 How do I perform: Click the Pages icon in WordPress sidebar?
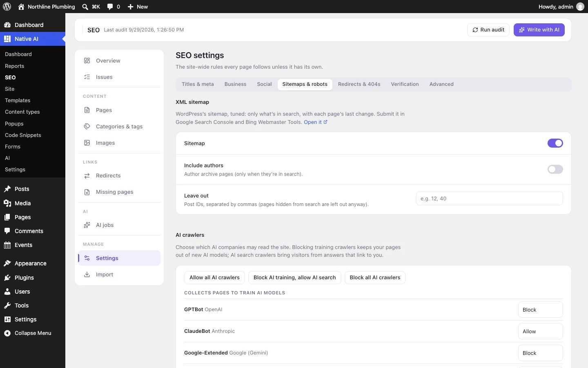[7, 217]
